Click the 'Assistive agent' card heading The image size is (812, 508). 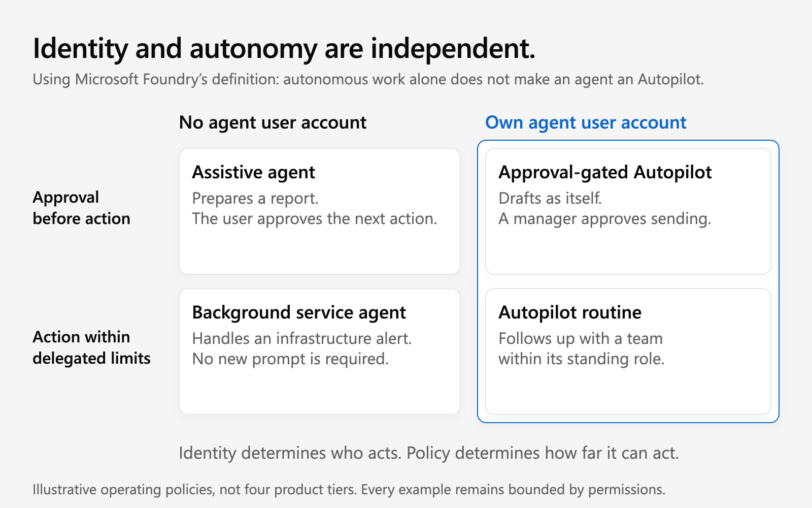pos(253,173)
